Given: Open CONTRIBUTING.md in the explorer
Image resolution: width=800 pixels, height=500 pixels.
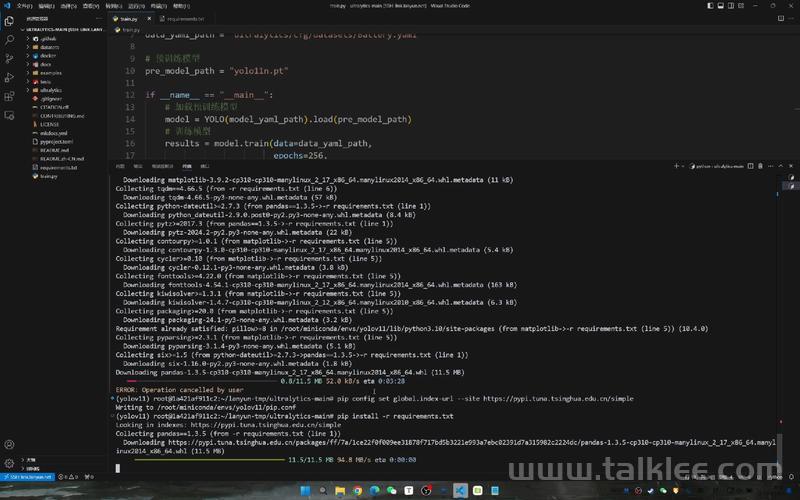Looking at the screenshot, I should (62, 116).
